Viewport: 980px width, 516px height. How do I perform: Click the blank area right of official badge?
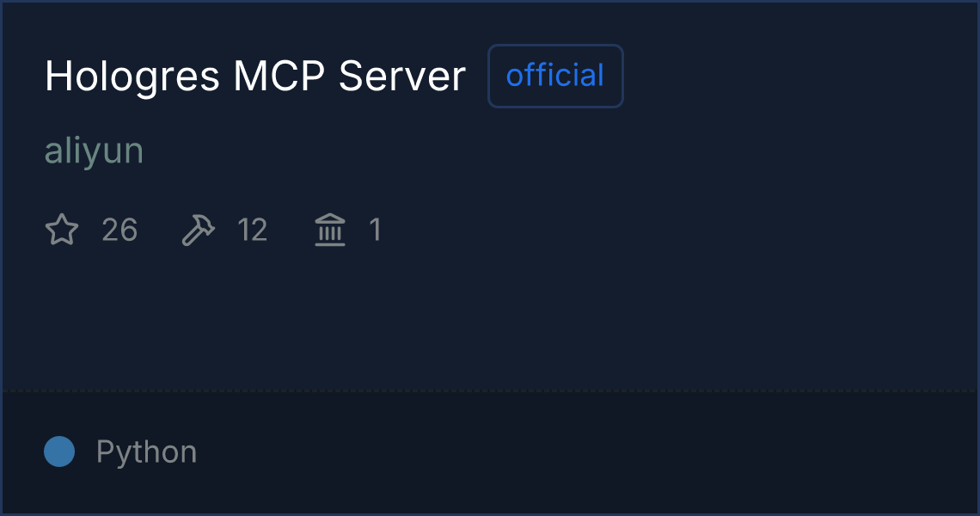coord(800,76)
